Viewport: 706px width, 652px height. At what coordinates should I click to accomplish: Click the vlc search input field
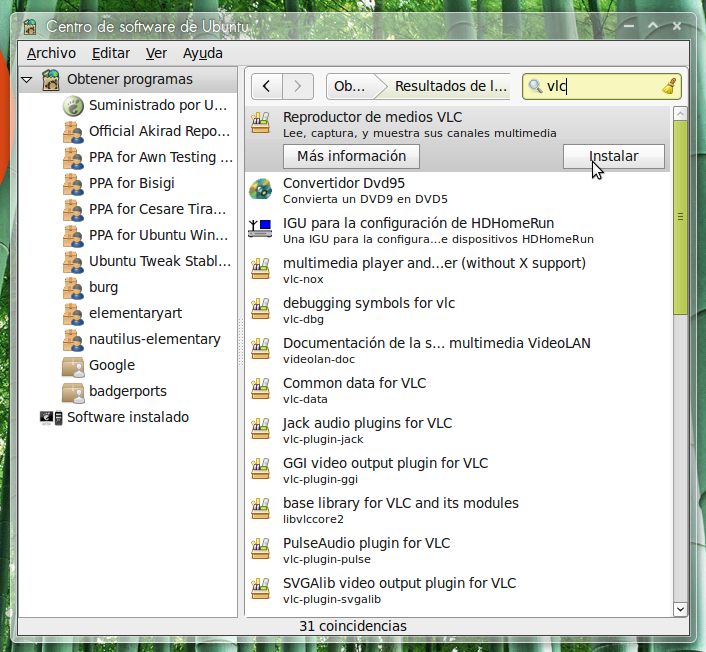(602, 86)
